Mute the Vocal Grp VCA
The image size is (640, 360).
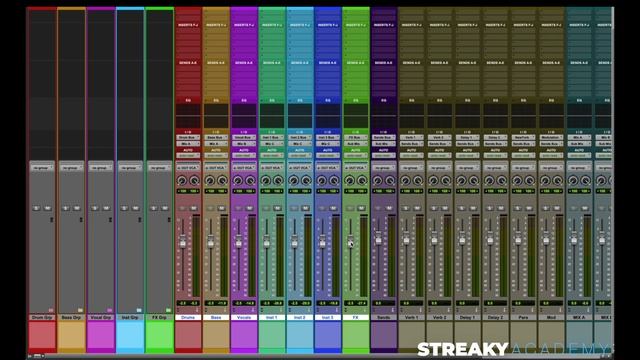coord(106,208)
